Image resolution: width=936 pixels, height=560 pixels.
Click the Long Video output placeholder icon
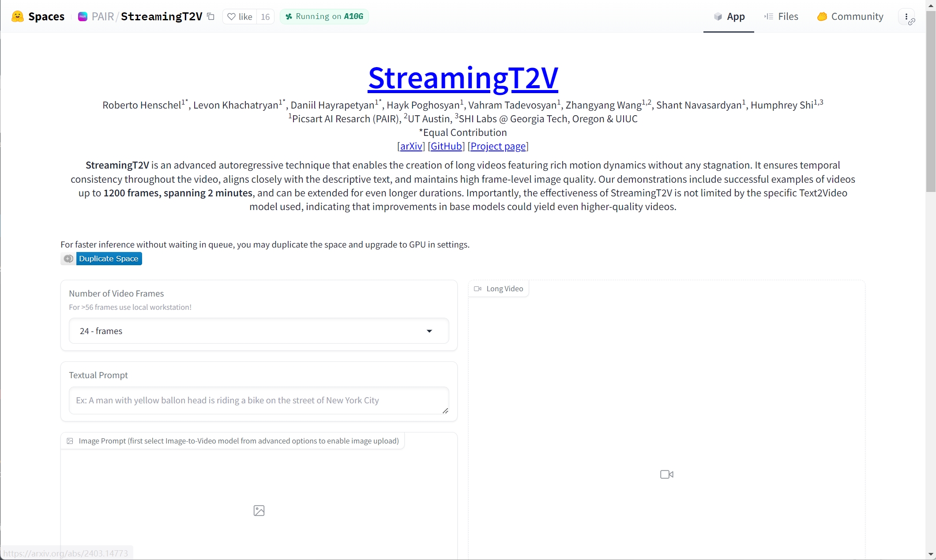[667, 474]
